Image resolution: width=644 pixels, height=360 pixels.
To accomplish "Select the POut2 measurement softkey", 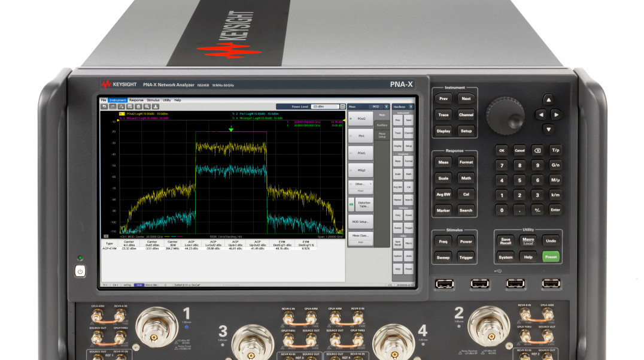I will [x=361, y=119].
